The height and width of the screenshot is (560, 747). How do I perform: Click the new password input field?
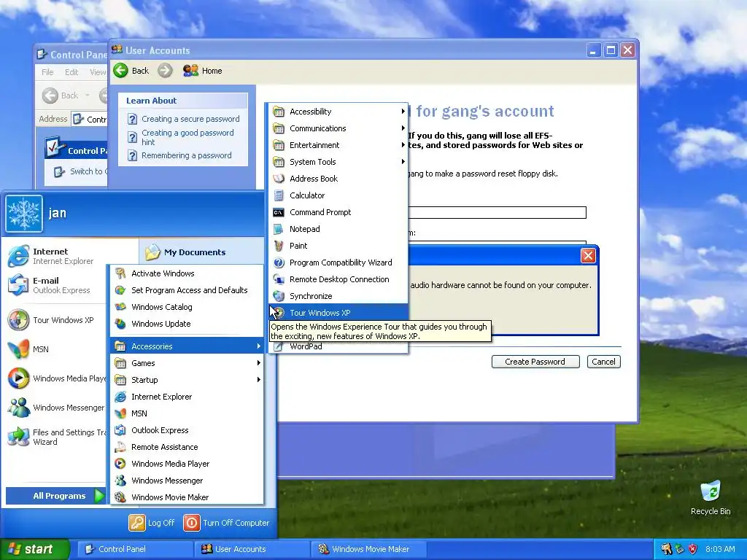point(497,212)
